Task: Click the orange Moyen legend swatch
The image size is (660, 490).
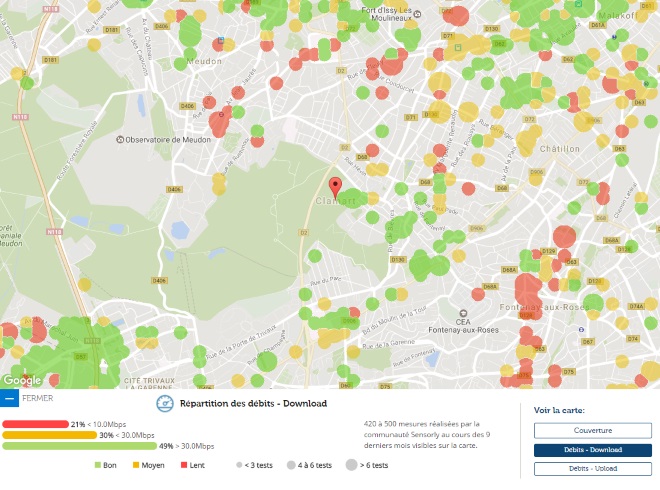Action: pos(136,465)
